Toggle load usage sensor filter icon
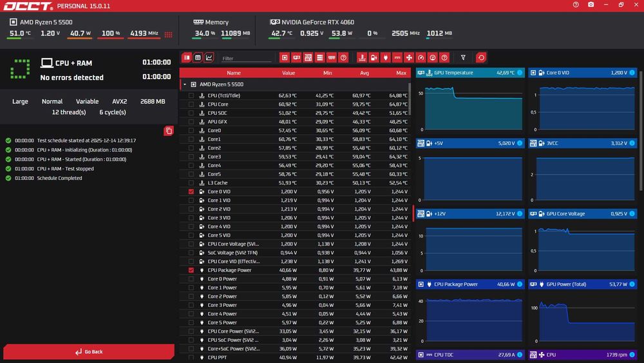 point(433,57)
